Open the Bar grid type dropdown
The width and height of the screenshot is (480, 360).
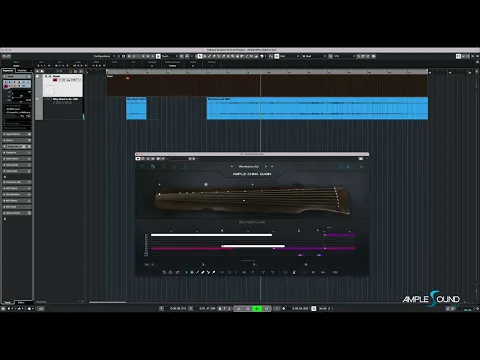point(314,56)
